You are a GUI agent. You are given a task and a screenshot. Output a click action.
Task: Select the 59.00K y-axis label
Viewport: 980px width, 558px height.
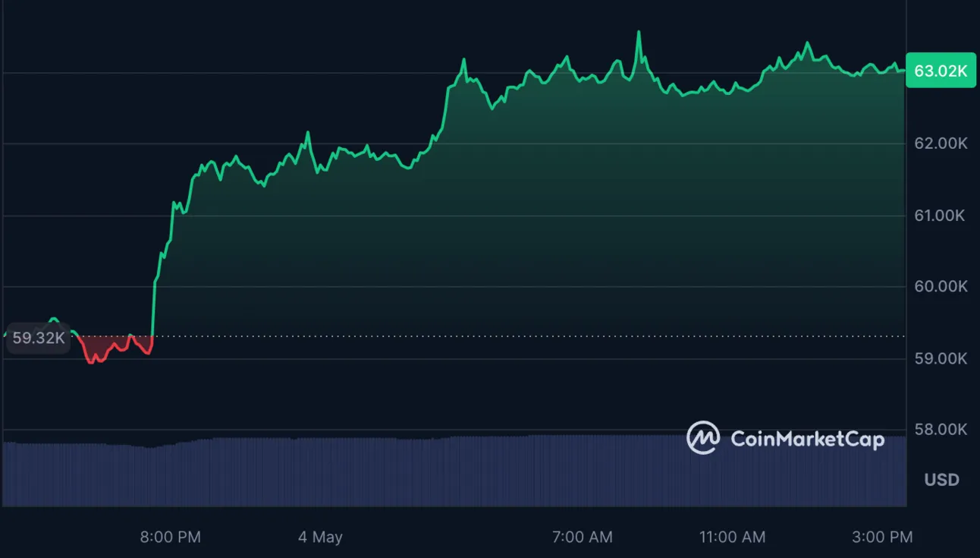pyautogui.click(x=941, y=358)
